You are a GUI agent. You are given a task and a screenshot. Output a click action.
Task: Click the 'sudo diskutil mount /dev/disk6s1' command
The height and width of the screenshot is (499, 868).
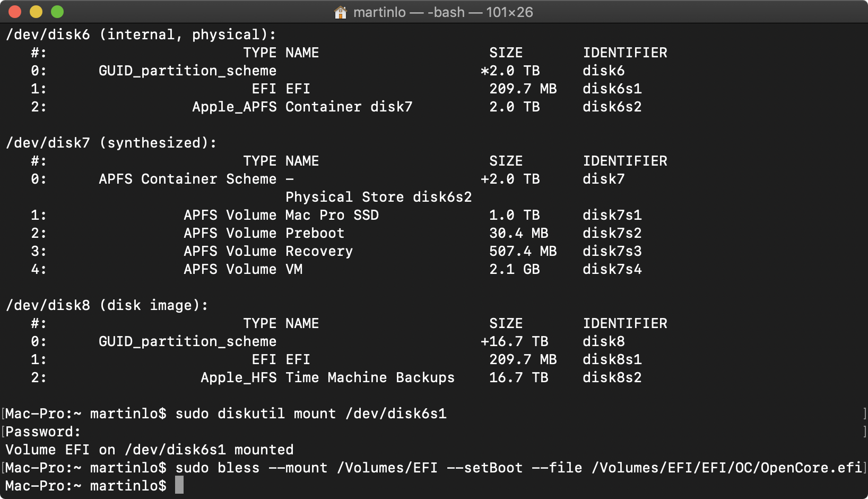pyautogui.click(x=311, y=414)
